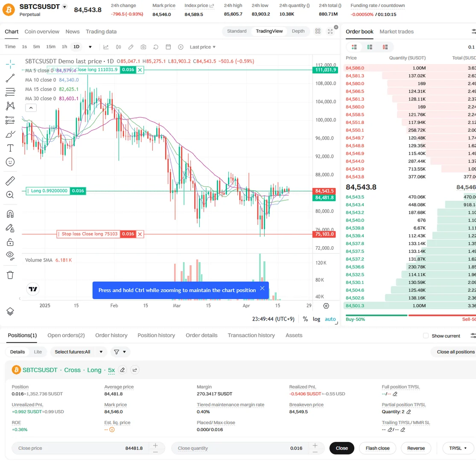Activate the zoom in tool

(10, 195)
